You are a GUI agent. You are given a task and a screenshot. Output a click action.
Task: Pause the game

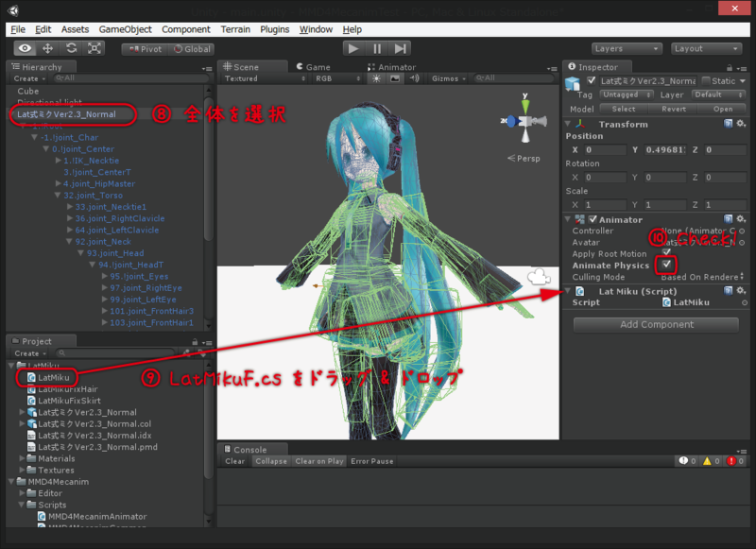click(x=377, y=49)
